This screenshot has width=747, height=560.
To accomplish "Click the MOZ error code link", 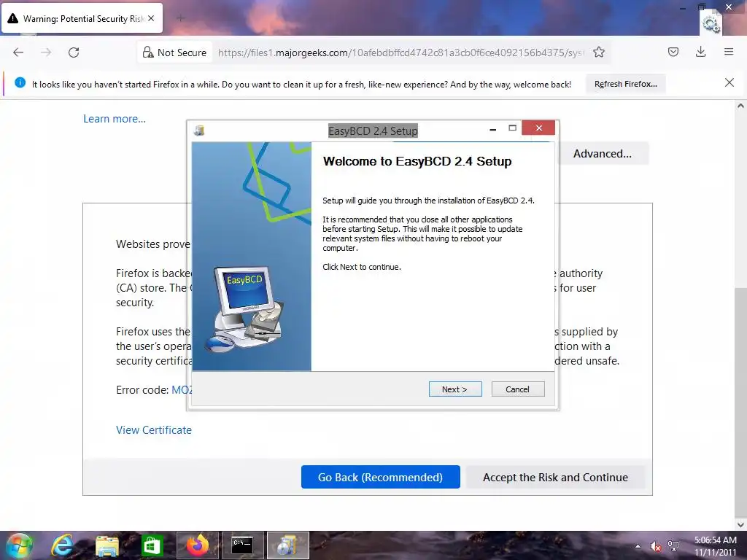I will pos(181,389).
